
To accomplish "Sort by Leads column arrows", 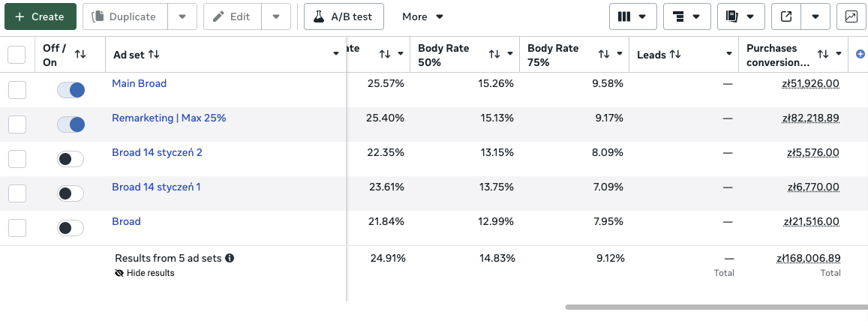I will tap(675, 54).
